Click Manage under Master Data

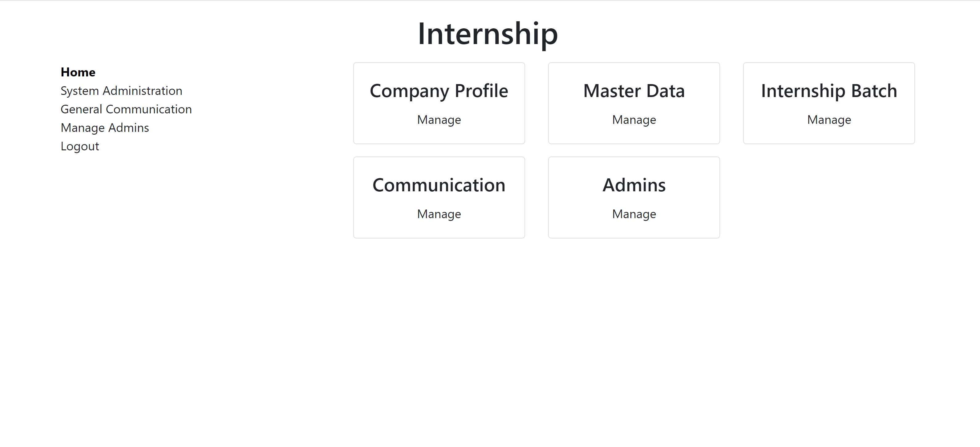(634, 120)
